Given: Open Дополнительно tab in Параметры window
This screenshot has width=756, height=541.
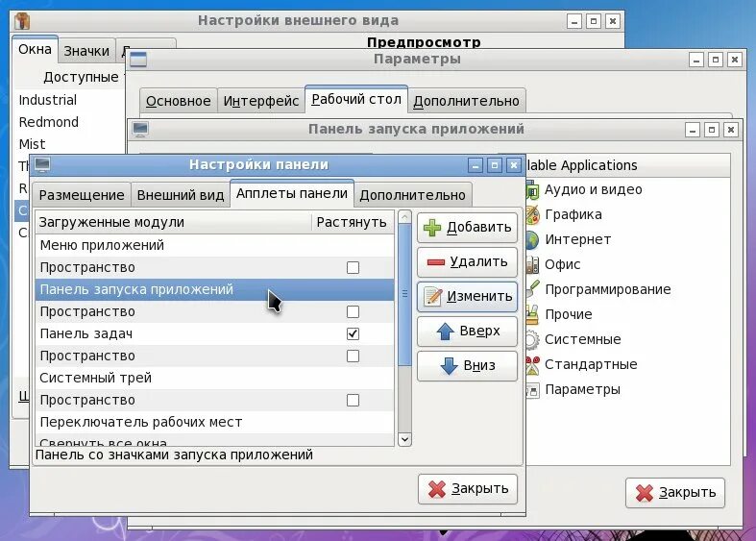Looking at the screenshot, I should [x=466, y=101].
